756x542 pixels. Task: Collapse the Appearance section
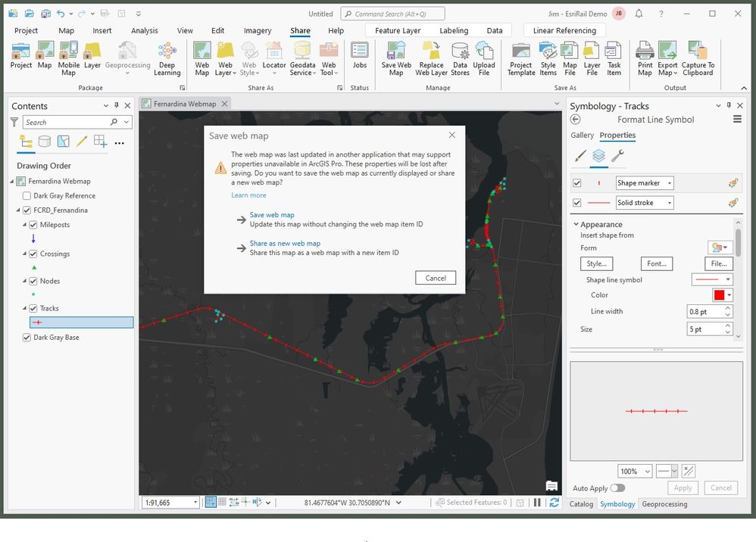tap(576, 224)
